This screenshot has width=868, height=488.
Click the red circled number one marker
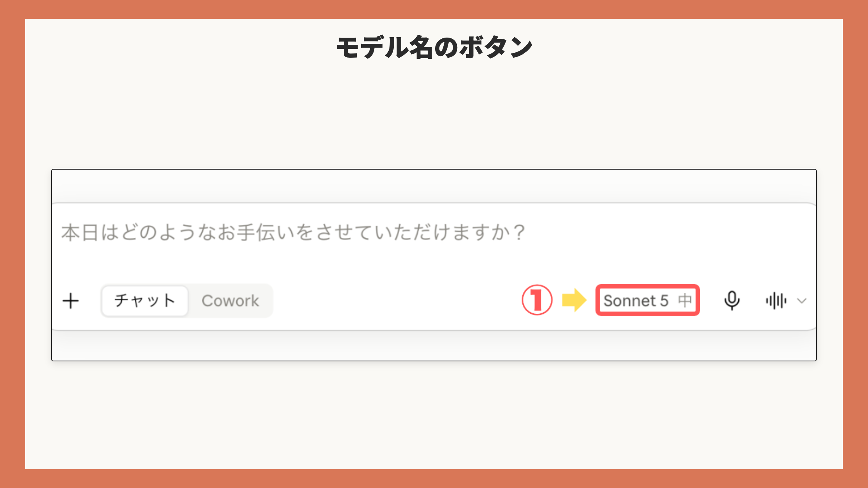pyautogui.click(x=537, y=300)
